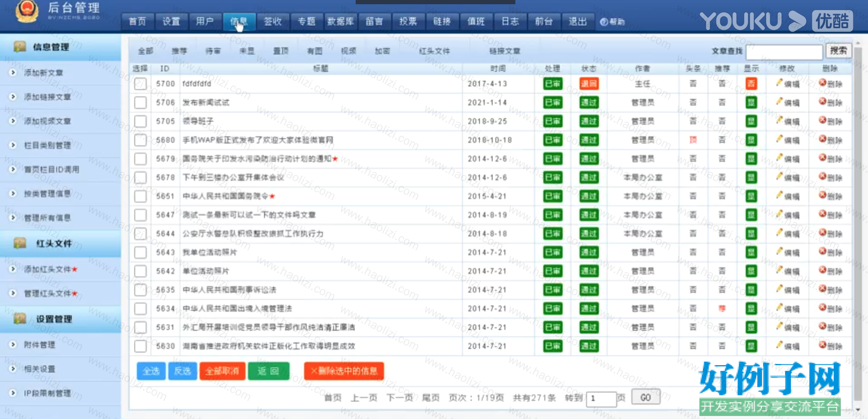
Task: Click the 红头文件 folder icon in sidebar
Action: point(20,243)
